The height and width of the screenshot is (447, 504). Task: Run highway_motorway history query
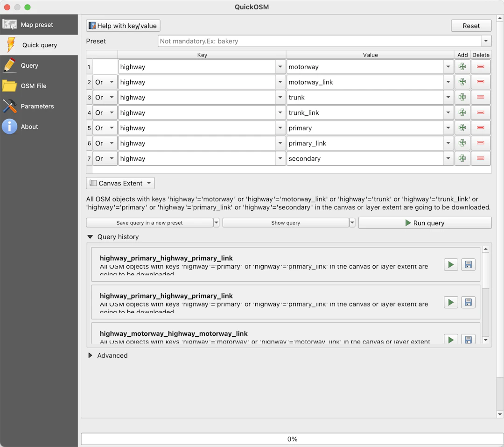[451, 340]
